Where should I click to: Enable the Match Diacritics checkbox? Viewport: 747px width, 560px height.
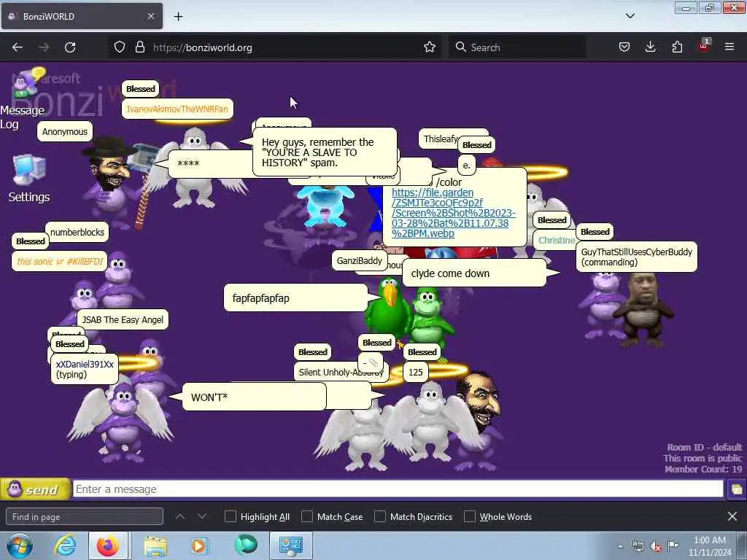(380, 517)
